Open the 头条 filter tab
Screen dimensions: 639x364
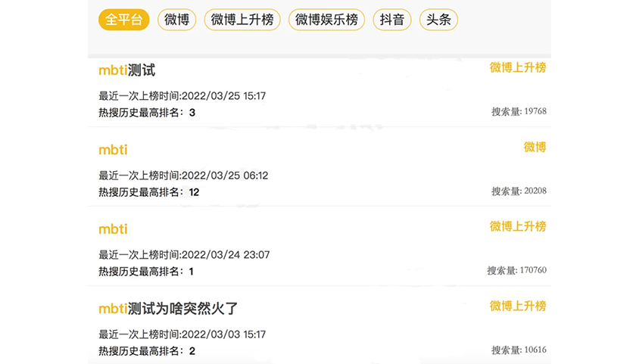pos(438,20)
